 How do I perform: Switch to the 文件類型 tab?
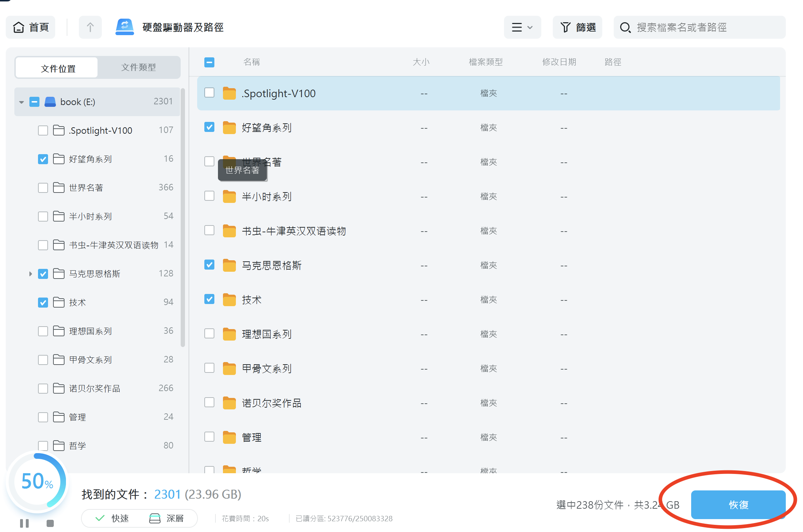(x=138, y=67)
